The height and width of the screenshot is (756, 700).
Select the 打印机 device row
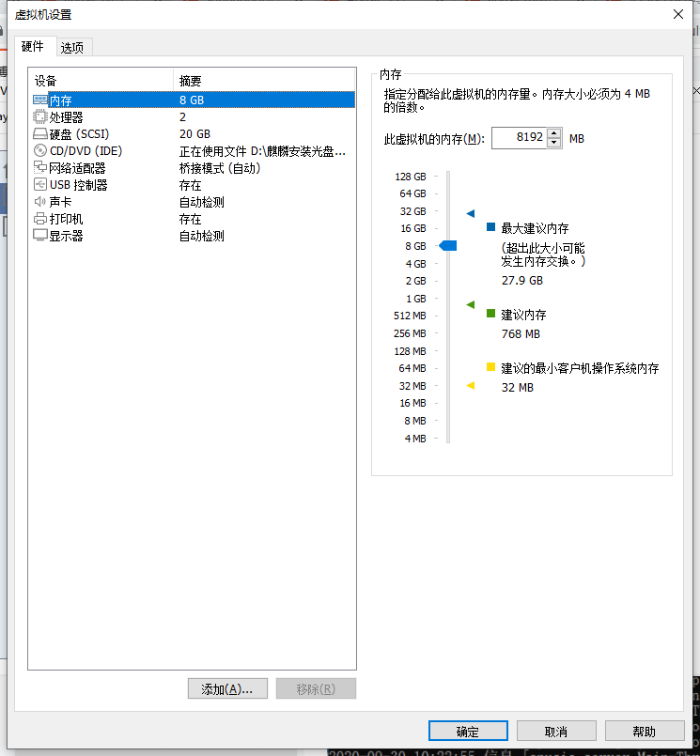click(x=193, y=219)
